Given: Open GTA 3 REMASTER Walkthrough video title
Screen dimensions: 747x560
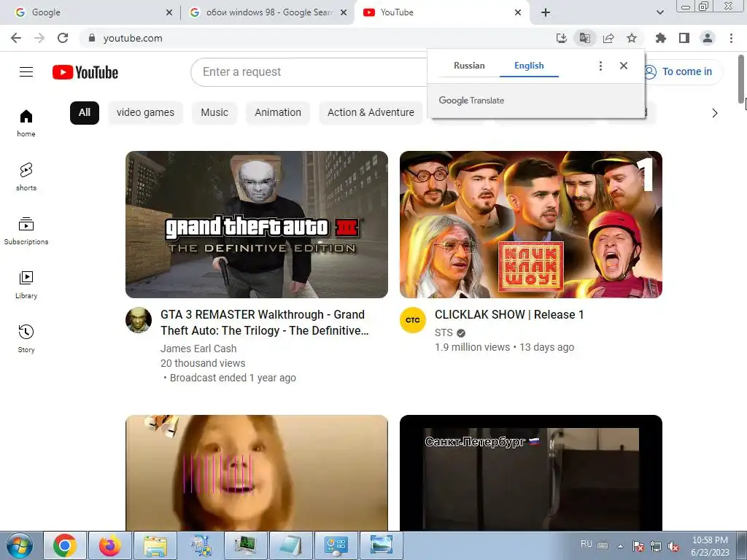Looking at the screenshot, I should 264,322.
